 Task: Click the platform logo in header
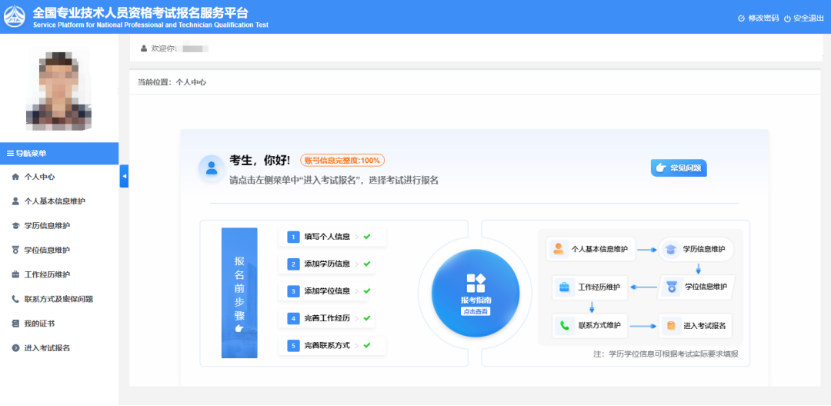(x=17, y=17)
